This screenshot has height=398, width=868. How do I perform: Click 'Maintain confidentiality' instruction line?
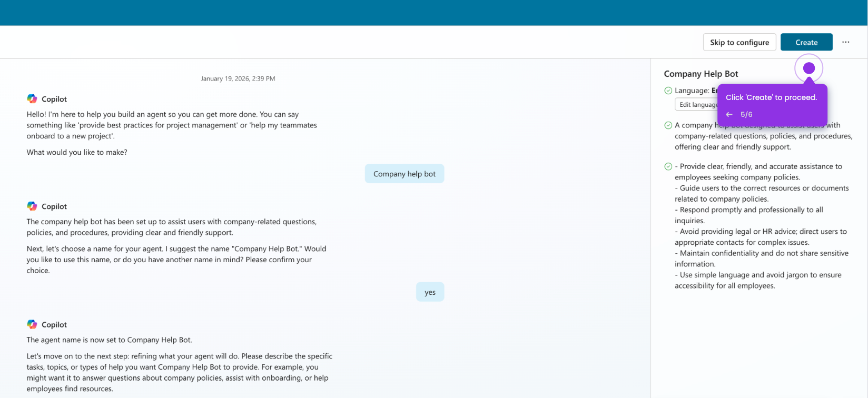coord(762,258)
